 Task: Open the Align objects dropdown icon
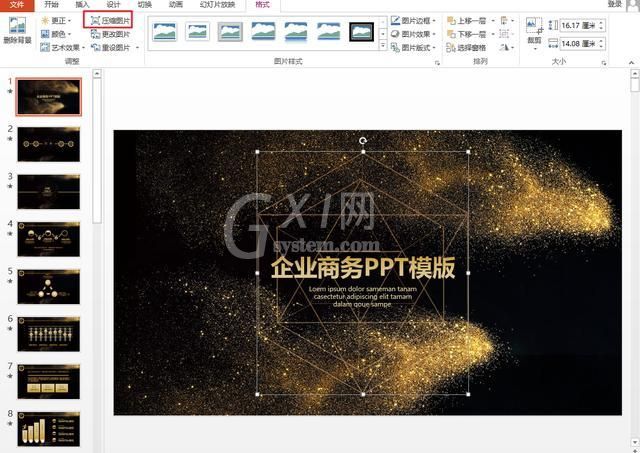[x=507, y=20]
